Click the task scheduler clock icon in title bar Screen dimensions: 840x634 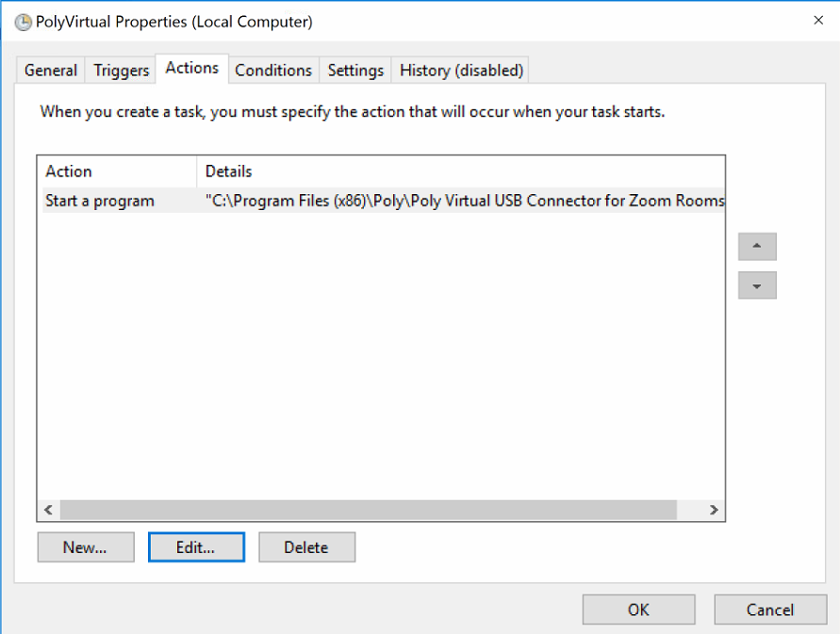point(23,22)
